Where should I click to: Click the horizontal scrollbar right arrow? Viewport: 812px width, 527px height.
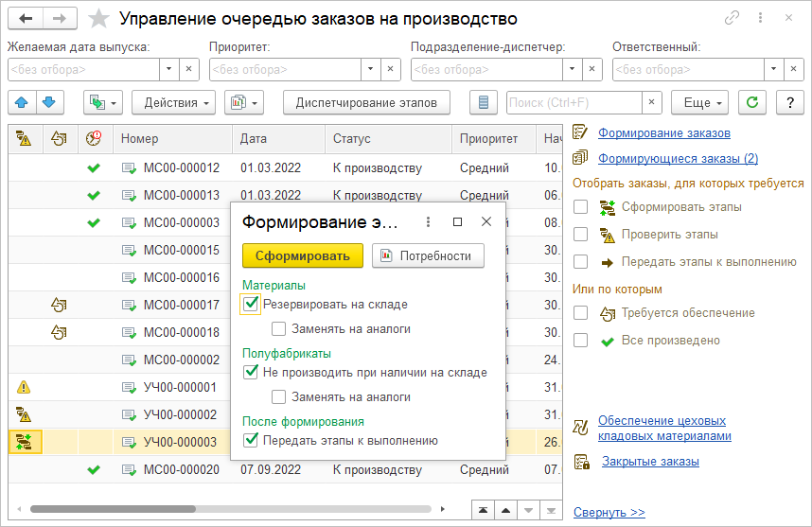coord(442,509)
